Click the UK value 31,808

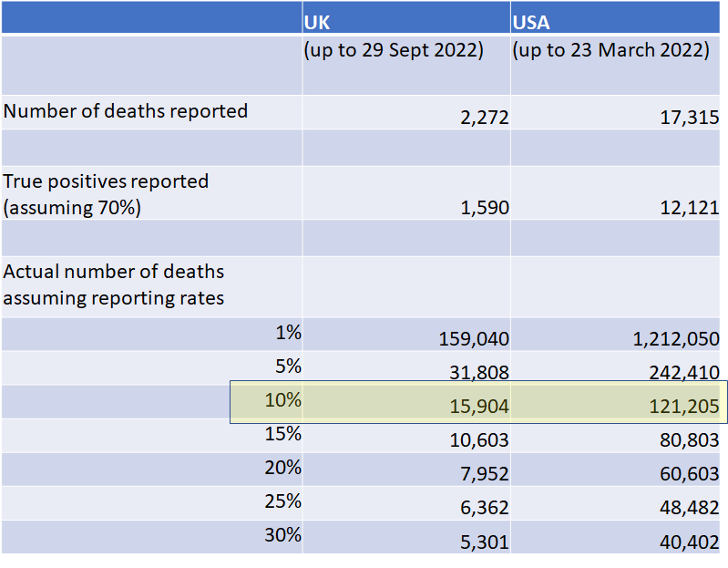[x=479, y=373]
